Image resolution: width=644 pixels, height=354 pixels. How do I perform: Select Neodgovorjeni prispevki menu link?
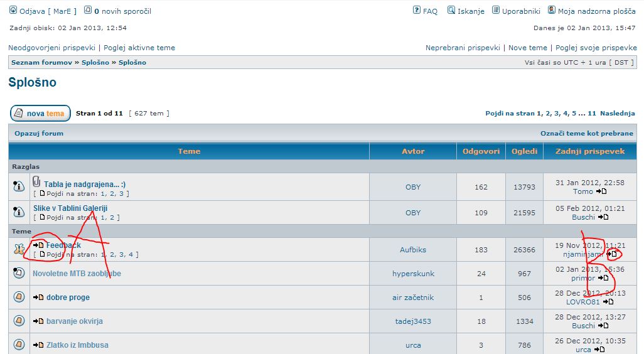(51, 48)
